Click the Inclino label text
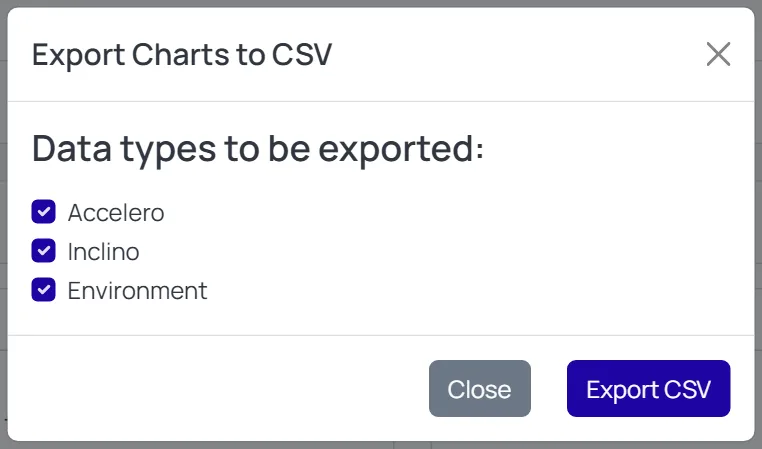The height and width of the screenshot is (449, 762). pos(104,252)
